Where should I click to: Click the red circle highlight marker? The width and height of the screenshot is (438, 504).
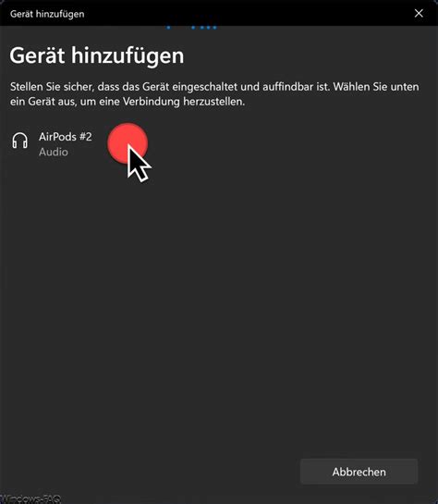128,142
